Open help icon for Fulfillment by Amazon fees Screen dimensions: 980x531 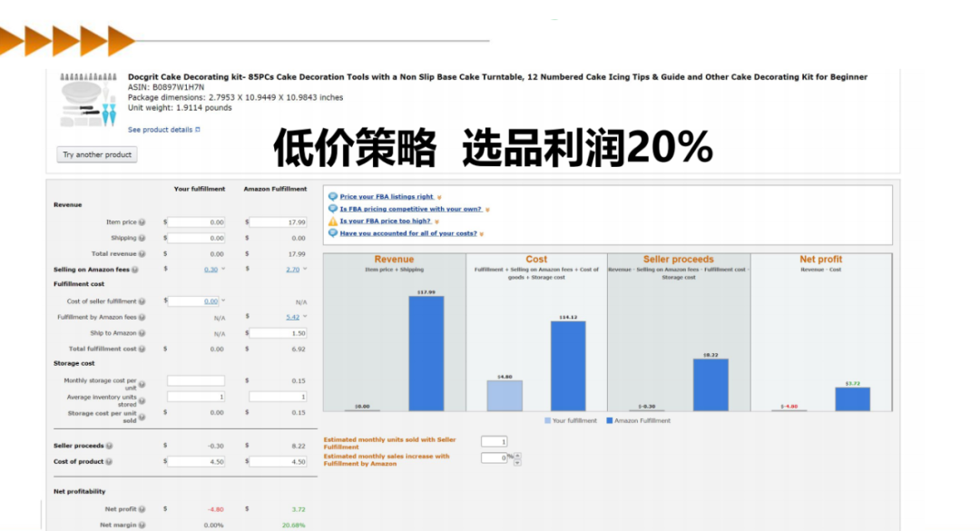[142, 317]
